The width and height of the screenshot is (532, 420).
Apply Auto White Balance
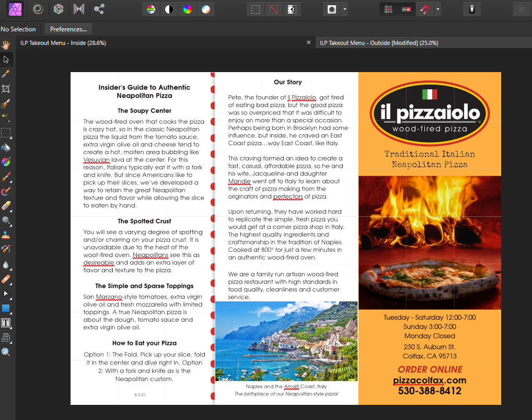206,9
